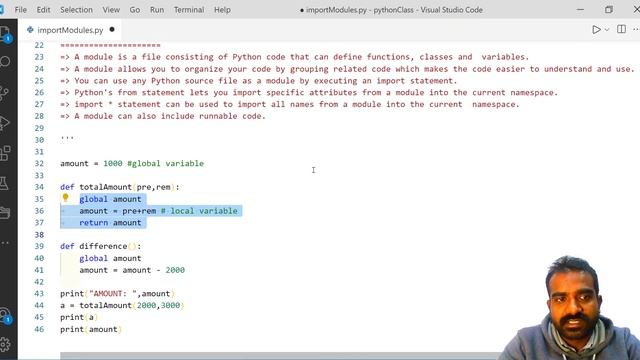The height and width of the screenshot is (360, 640).
Task: Minimize the Visual Studio Code window
Action: pos(580,9)
